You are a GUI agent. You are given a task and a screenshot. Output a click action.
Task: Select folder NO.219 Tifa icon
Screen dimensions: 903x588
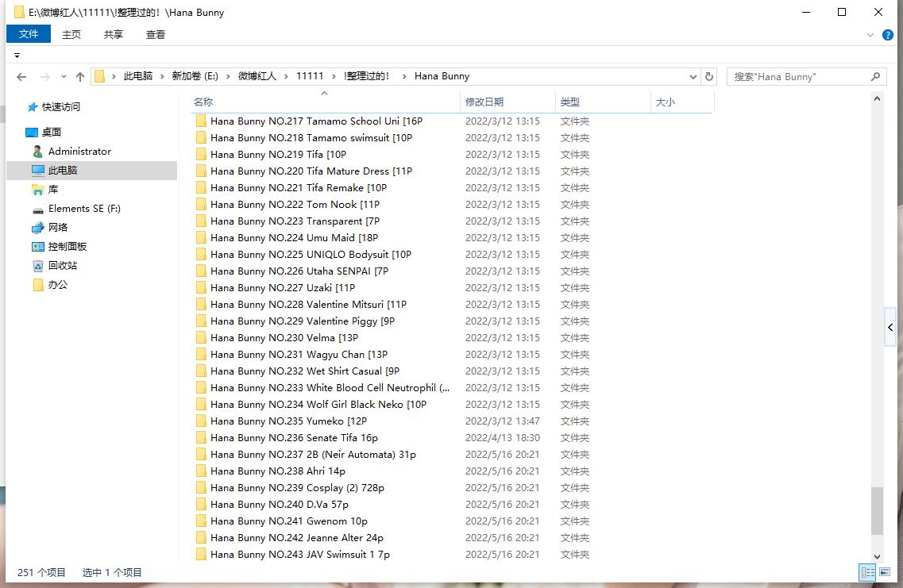coord(201,154)
